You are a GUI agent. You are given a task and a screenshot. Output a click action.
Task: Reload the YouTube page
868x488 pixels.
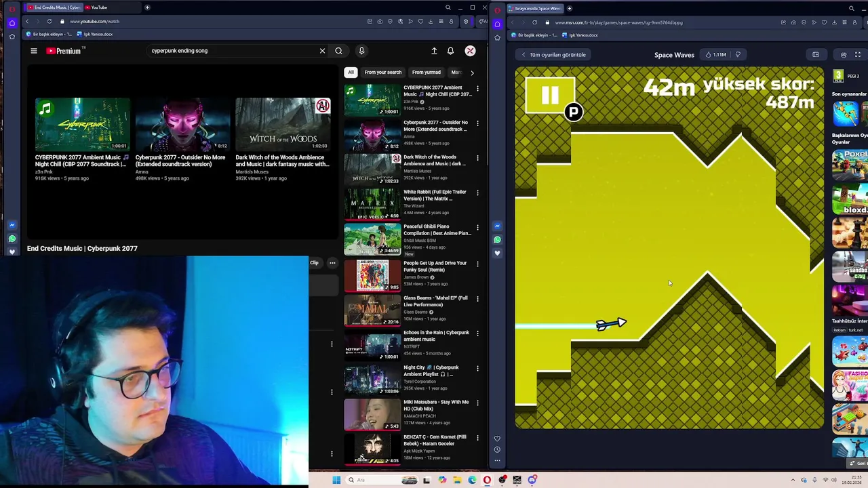[x=49, y=22]
